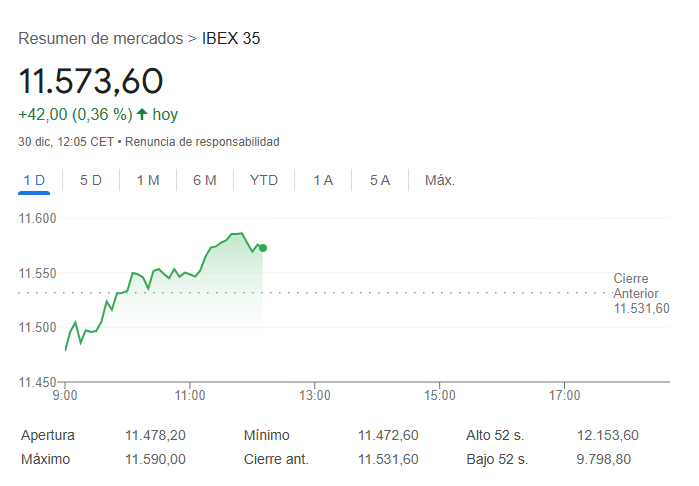Select the YTD chart tab
The width and height of the screenshot is (699, 486).
264,180
